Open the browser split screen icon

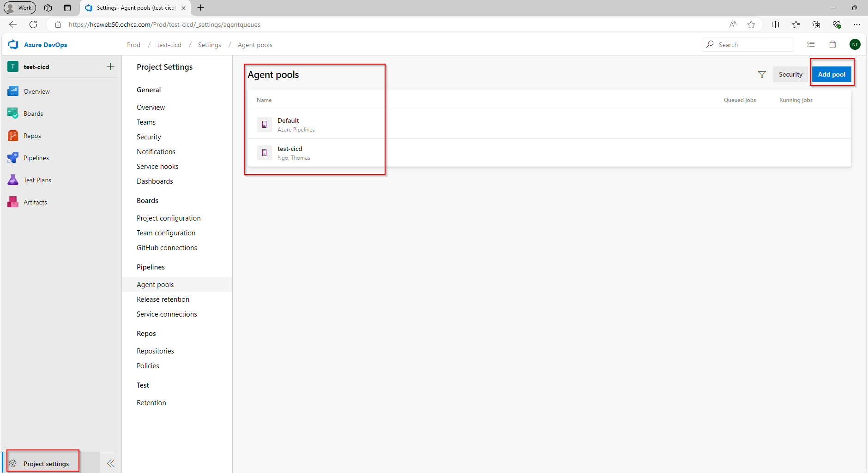pos(776,24)
